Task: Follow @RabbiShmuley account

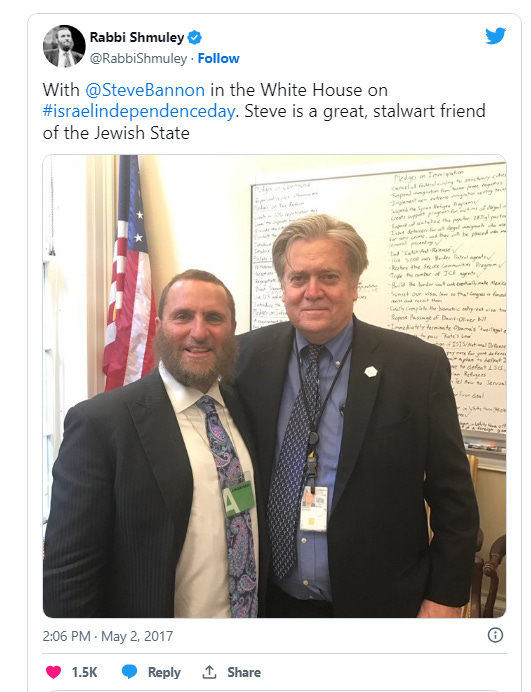Action: pos(218,58)
